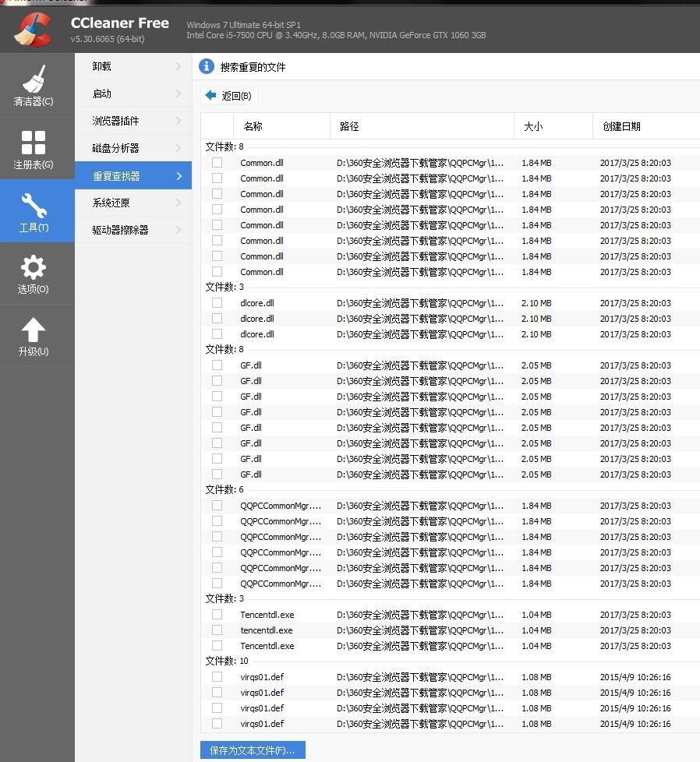Click the CCleaner Free title text

(x=119, y=23)
